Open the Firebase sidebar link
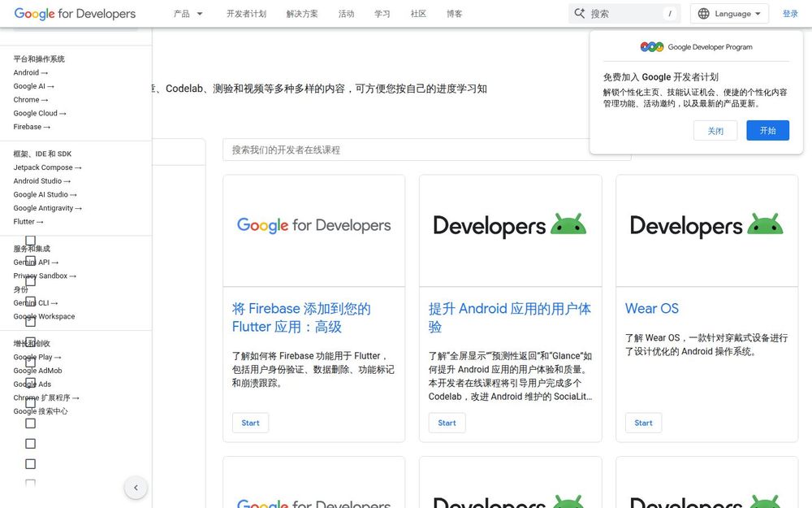Image resolution: width=812 pixels, height=508 pixels. [x=32, y=127]
